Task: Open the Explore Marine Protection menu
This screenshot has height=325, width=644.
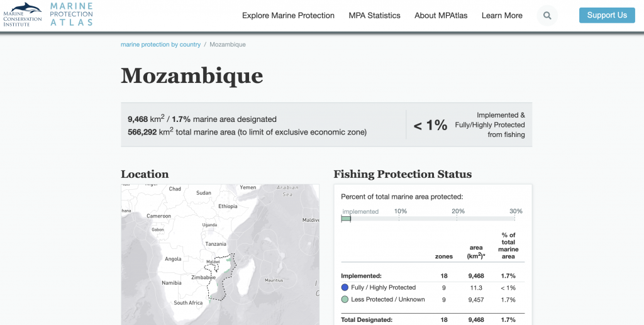Action: coord(288,16)
